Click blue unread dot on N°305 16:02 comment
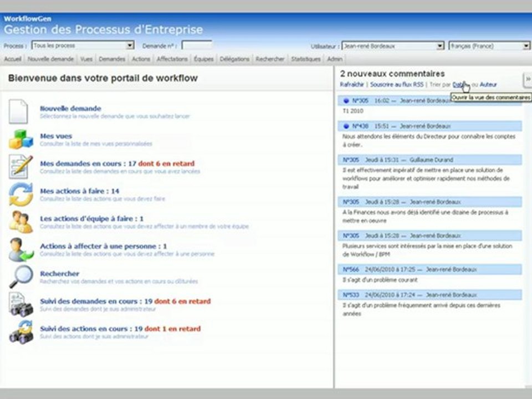The height and width of the screenshot is (399, 532). pos(346,101)
